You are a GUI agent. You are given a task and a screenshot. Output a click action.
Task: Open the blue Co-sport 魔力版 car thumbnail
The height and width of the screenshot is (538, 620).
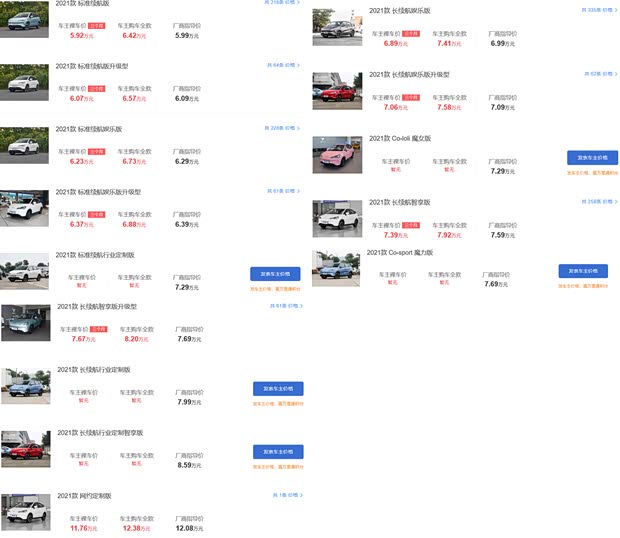click(335, 269)
